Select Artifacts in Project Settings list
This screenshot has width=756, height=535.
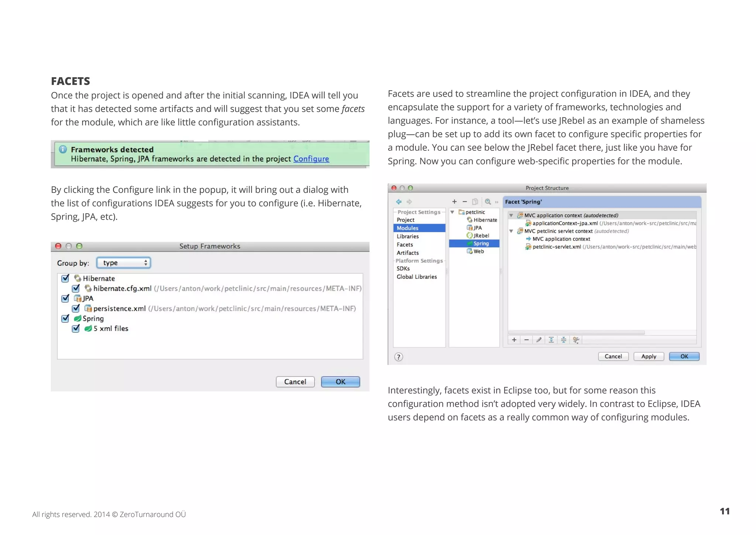[408, 253]
